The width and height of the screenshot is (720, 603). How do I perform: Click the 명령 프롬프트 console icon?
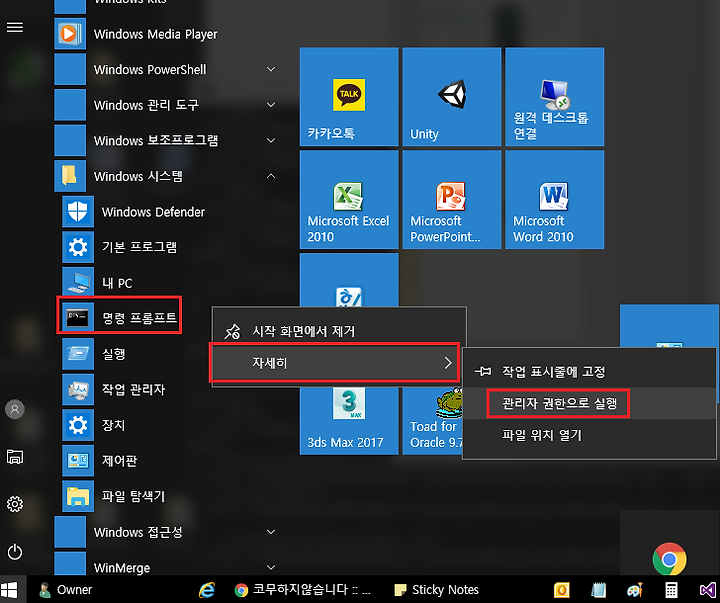point(78,318)
